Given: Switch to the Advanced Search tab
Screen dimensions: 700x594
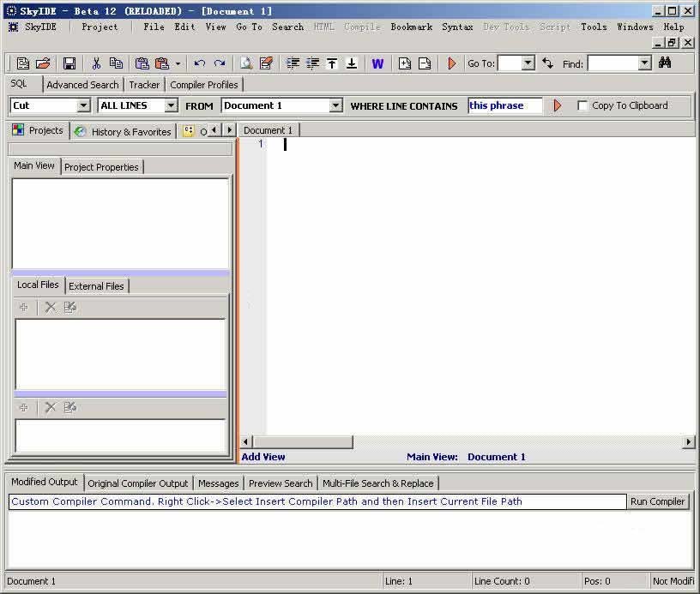Looking at the screenshot, I should click(82, 85).
